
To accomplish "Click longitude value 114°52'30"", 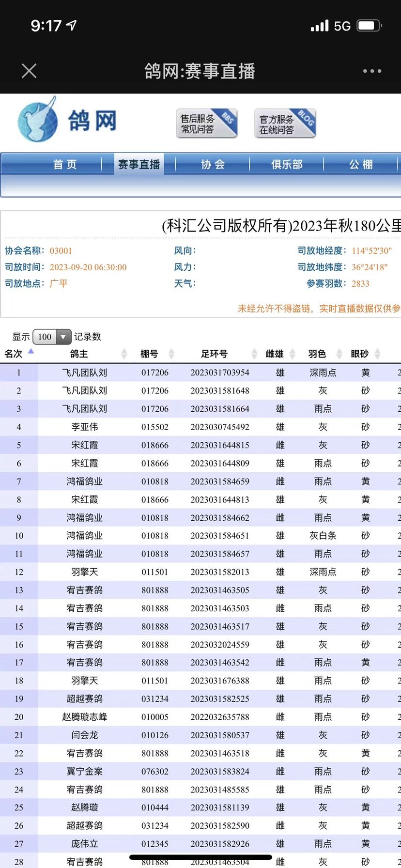I will pos(372,250).
